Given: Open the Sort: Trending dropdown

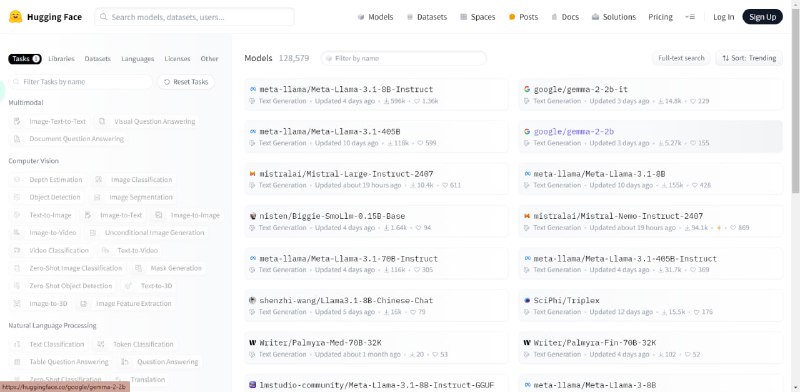Looking at the screenshot, I should coord(749,58).
